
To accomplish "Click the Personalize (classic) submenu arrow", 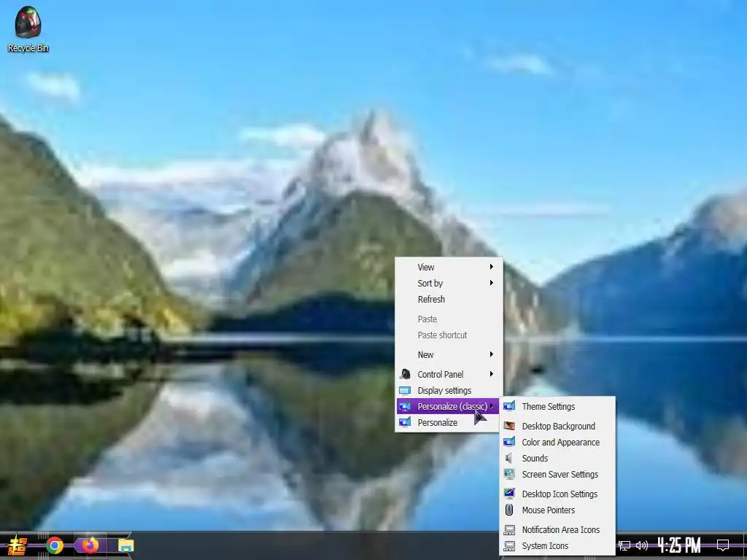I will click(492, 406).
